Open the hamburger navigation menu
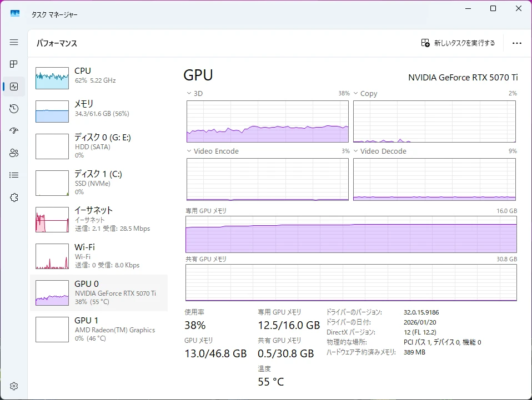Viewport: 532px width, 400px height. (14, 42)
